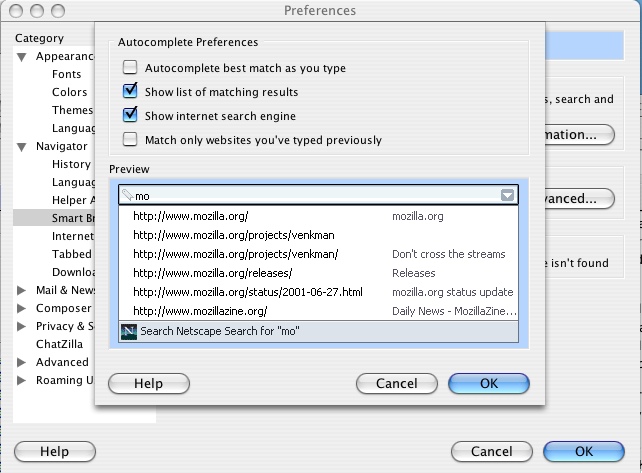This screenshot has width=642, height=473.
Task: Click the URL bar page icon beside "mo"
Action: pos(128,195)
